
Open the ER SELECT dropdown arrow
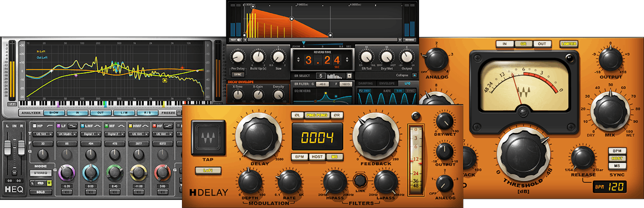pyautogui.click(x=349, y=76)
